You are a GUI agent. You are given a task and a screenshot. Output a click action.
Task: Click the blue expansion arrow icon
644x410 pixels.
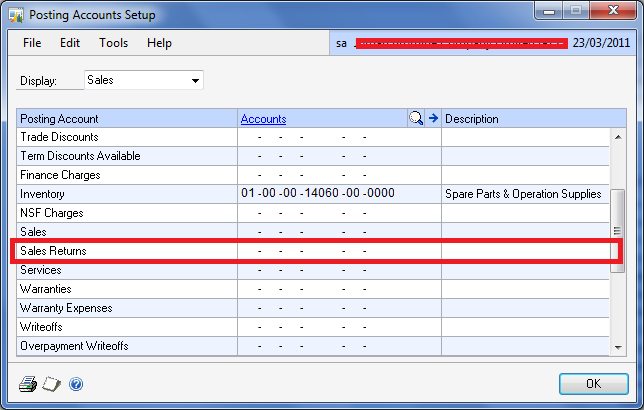(433, 118)
